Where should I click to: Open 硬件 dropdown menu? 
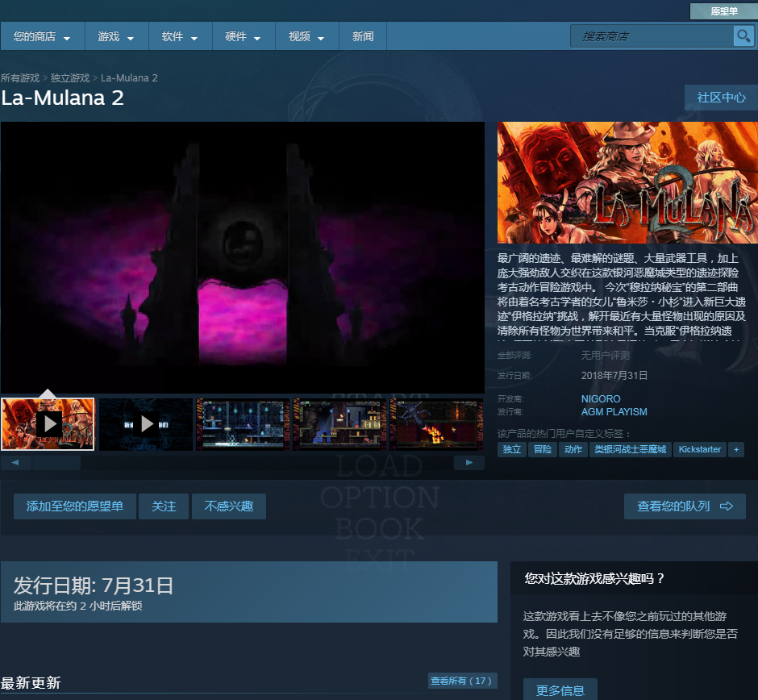[x=244, y=36]
